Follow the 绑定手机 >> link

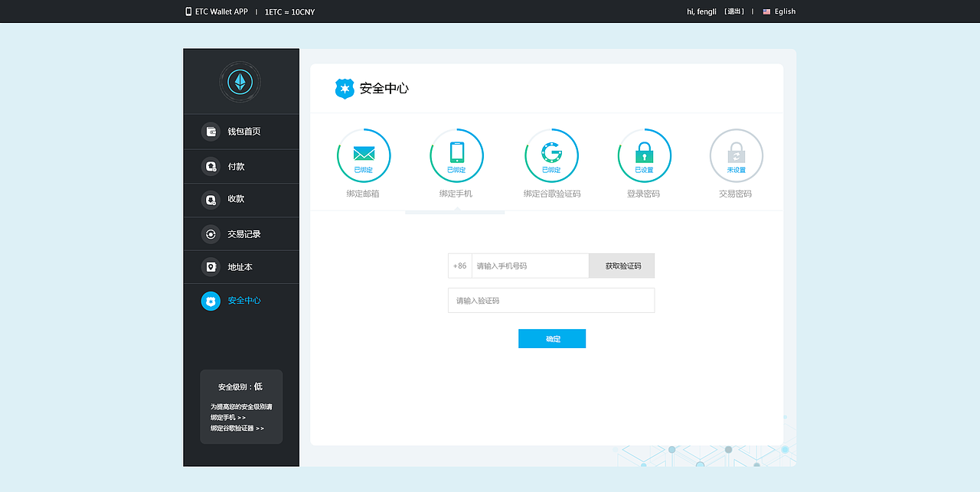coord(228,418)
